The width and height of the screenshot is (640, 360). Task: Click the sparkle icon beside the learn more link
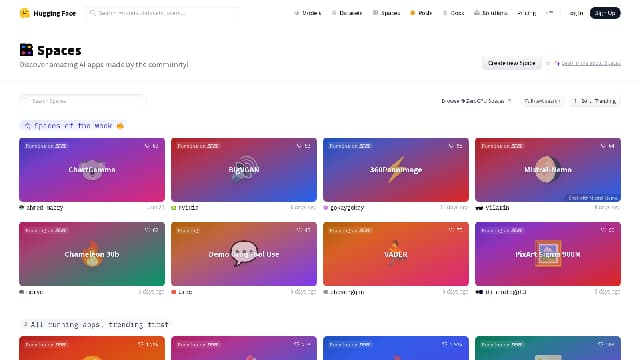click(557, 63)
